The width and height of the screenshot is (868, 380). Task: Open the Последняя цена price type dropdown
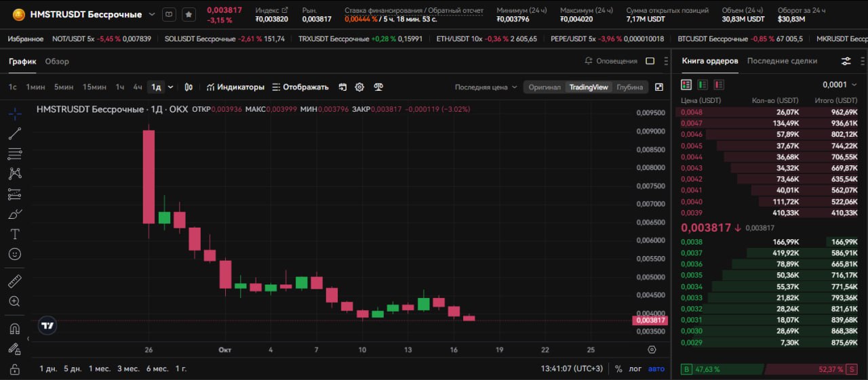pos(486,87)
